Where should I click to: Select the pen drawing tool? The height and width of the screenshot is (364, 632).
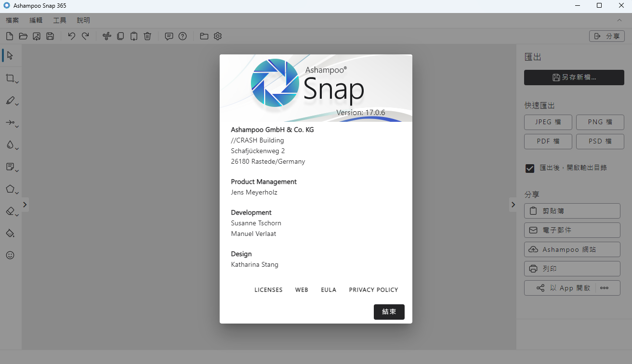pos(10,100)
